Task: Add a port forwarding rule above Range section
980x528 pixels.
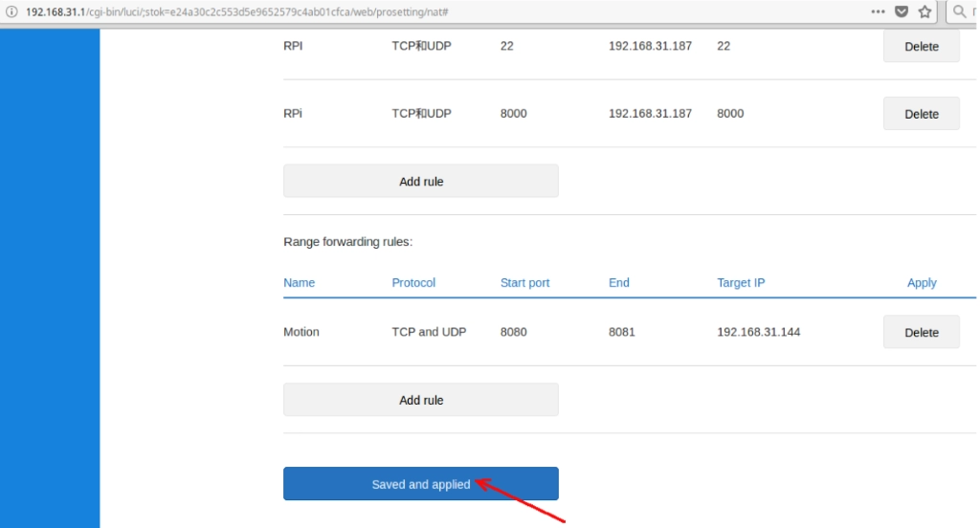Action: pos(421,181)
